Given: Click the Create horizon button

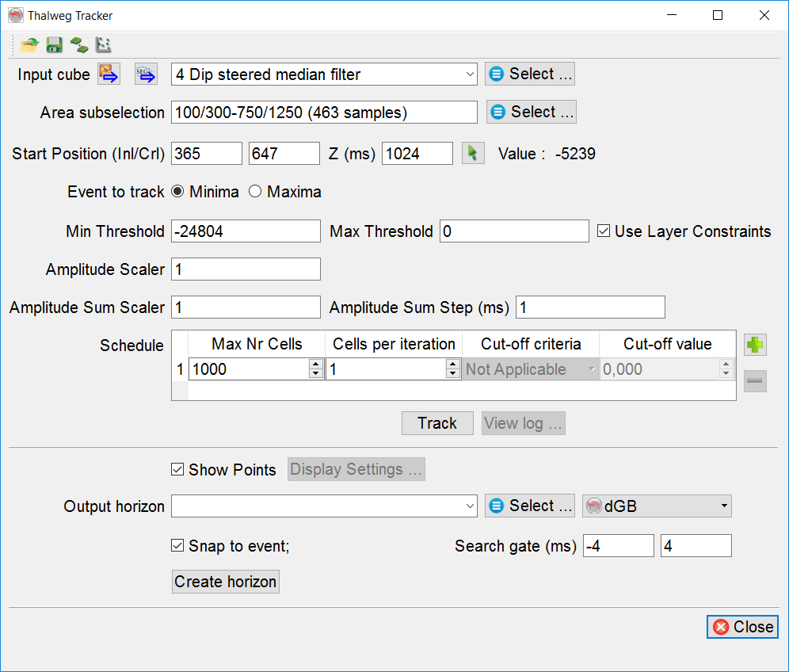Looking at the screenshot, I should pyautogui.click(x=226, y=582).
